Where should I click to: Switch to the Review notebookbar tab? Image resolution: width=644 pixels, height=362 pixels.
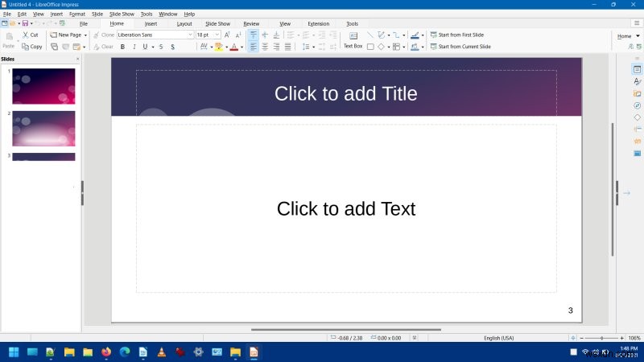click(251, 24)
